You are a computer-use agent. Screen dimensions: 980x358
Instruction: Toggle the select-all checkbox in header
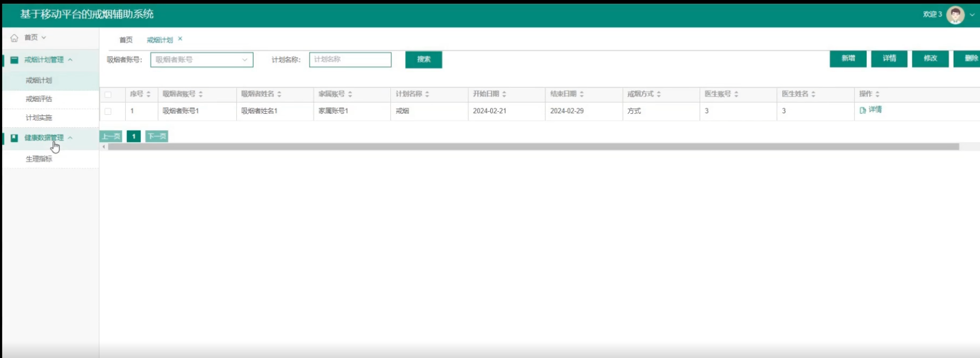click(108, 95)
